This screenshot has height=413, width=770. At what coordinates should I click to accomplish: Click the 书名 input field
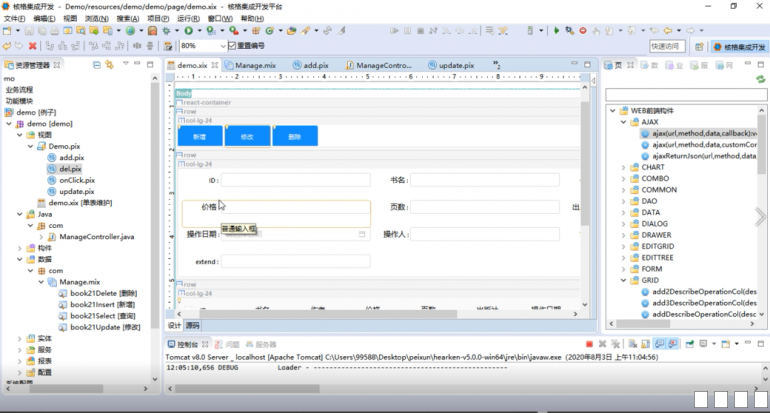click(x=490, y=180)
